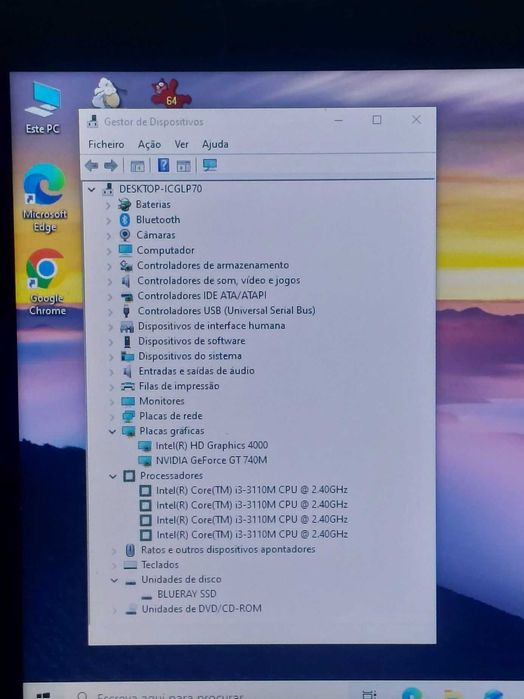Select Dispositivos de interface humana icon
This screenshot has width=524, height=699.
pos(127,327)
